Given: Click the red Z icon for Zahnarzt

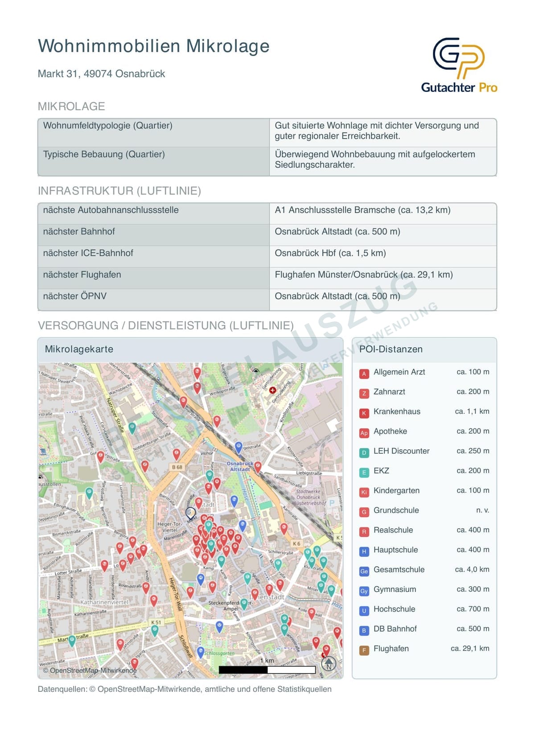Looking at the screenshot, I should (x=364, y=393).
